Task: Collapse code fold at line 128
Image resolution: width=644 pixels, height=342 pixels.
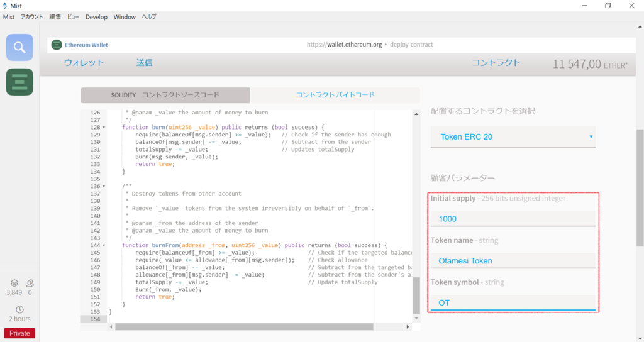Action: pos(104,127)
